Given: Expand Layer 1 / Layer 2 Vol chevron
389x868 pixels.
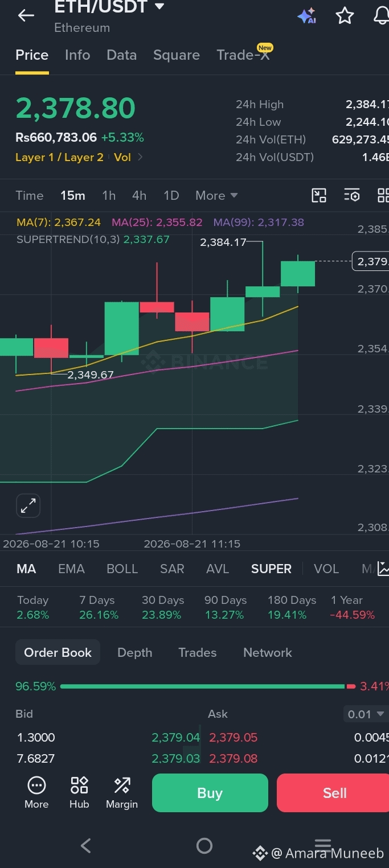Looking at the screenshot, I should tap(141, 157).
